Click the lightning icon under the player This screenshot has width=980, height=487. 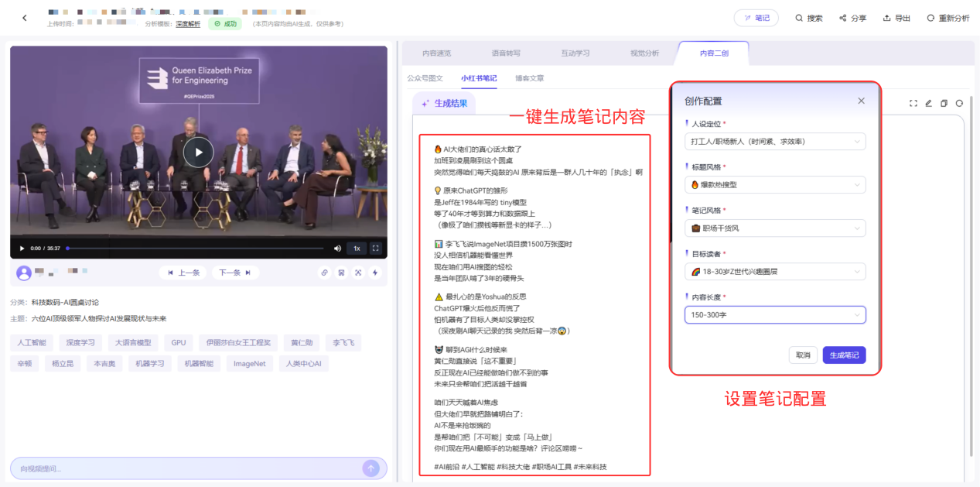[375, 273]
